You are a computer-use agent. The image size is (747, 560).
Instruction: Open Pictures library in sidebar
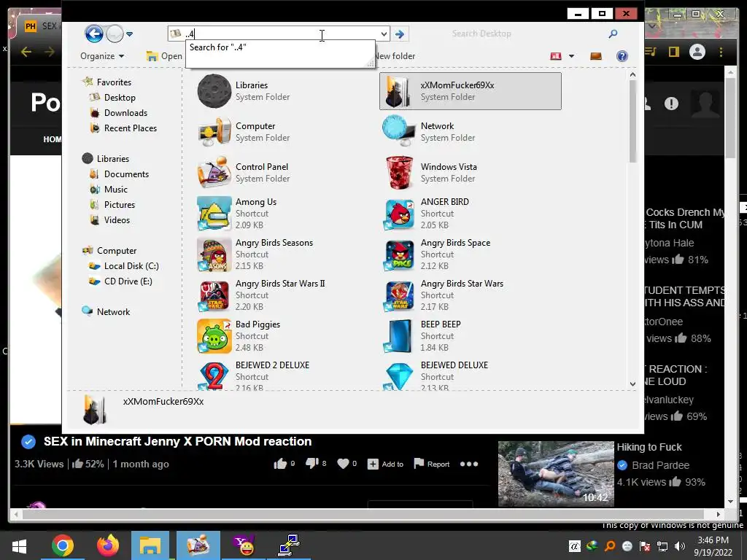point(119,205)
